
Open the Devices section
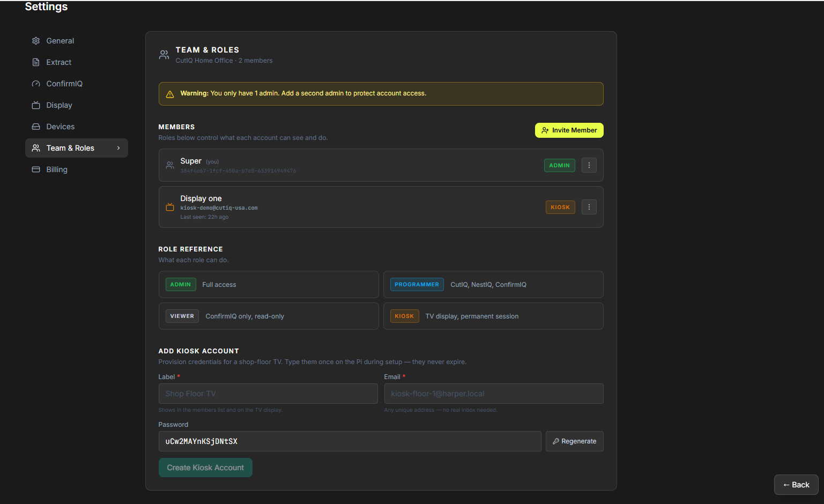click(77, 127)
